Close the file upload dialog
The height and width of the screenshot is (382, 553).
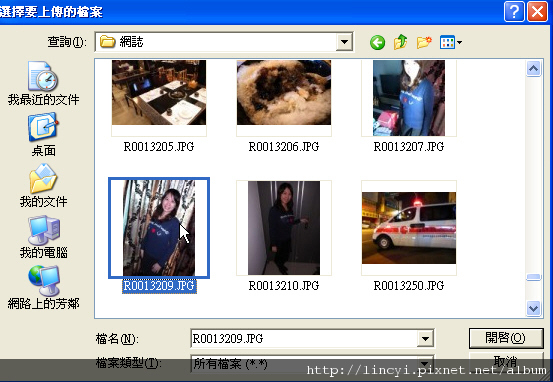(537, 12)
